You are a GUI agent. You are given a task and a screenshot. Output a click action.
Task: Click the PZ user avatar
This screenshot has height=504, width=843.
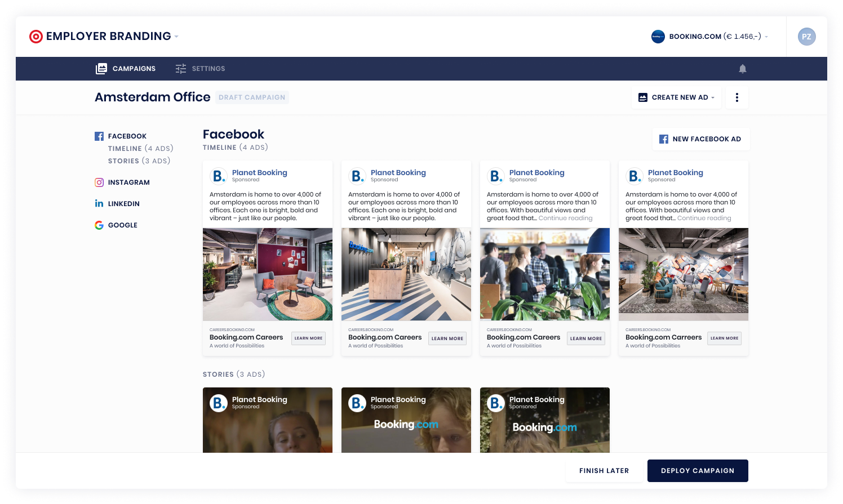tap(806, 37)
